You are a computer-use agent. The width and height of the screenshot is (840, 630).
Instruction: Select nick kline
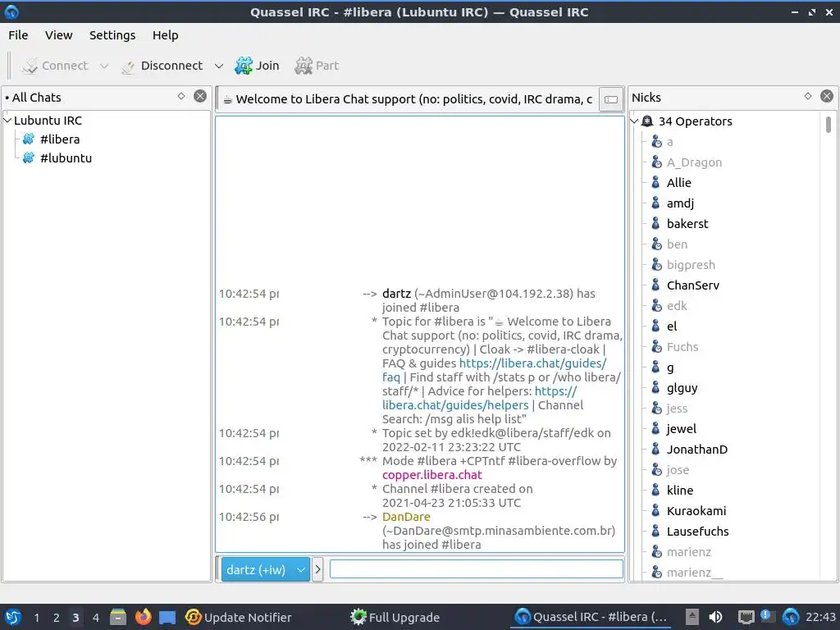pyautogui.click(x=680, y=491)
